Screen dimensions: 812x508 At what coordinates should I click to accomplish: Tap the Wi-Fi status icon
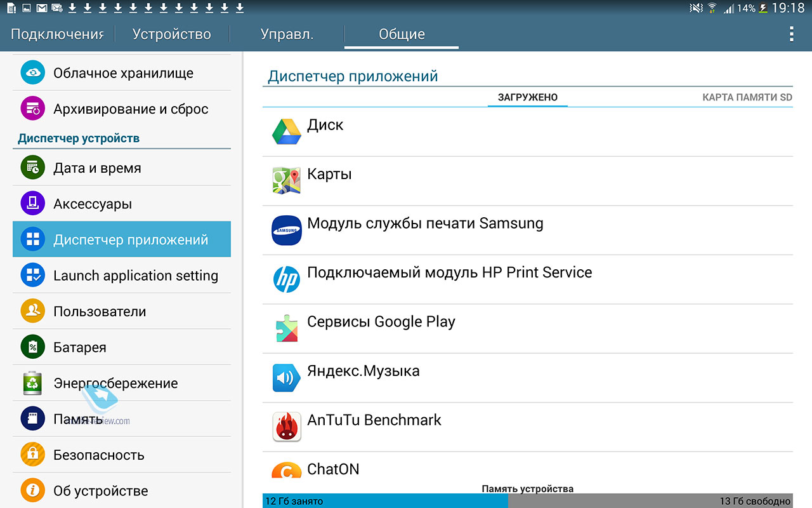pyautogui.click(x=712, y=8)
